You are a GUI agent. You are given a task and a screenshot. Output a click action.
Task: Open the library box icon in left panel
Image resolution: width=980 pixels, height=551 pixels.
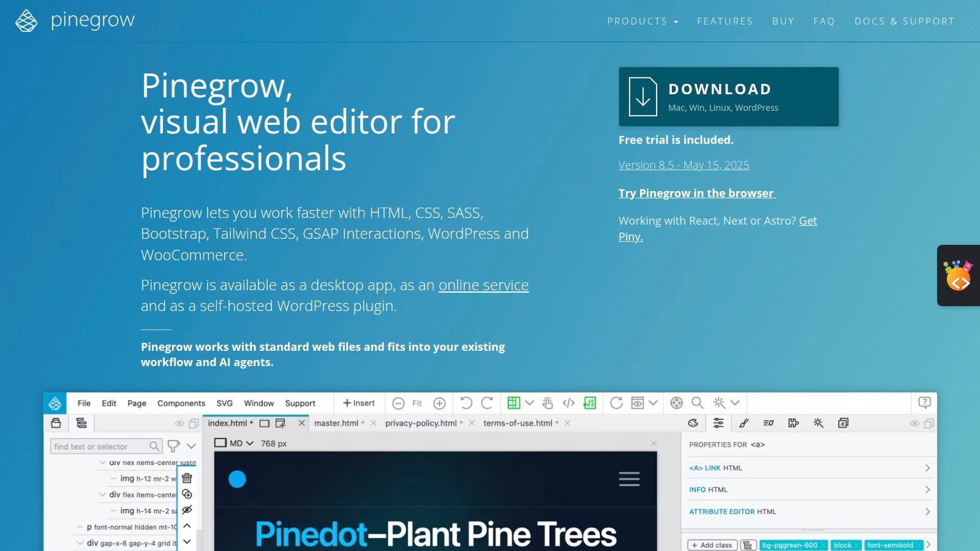pos(56,423)
